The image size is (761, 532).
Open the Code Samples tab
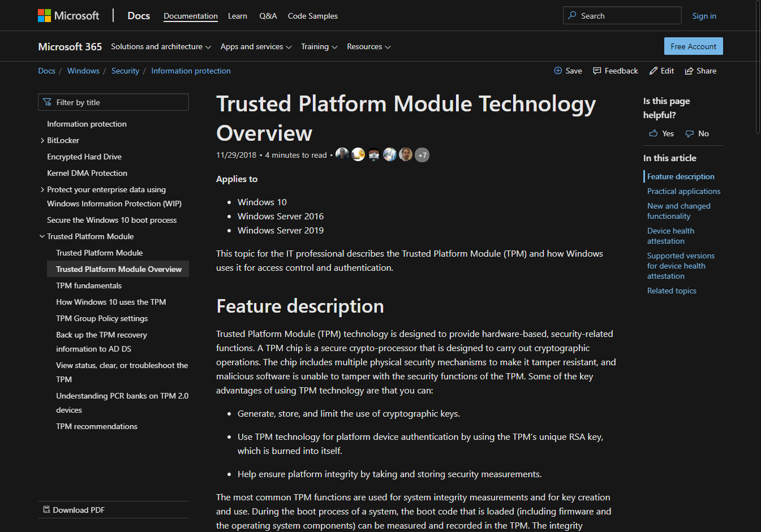click(313, 16)
